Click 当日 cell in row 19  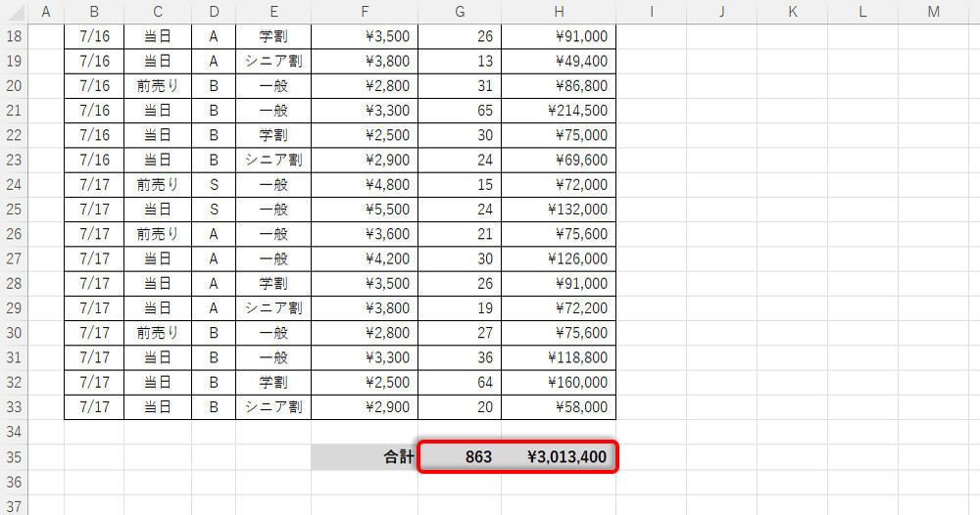click(x=158, y=61)
